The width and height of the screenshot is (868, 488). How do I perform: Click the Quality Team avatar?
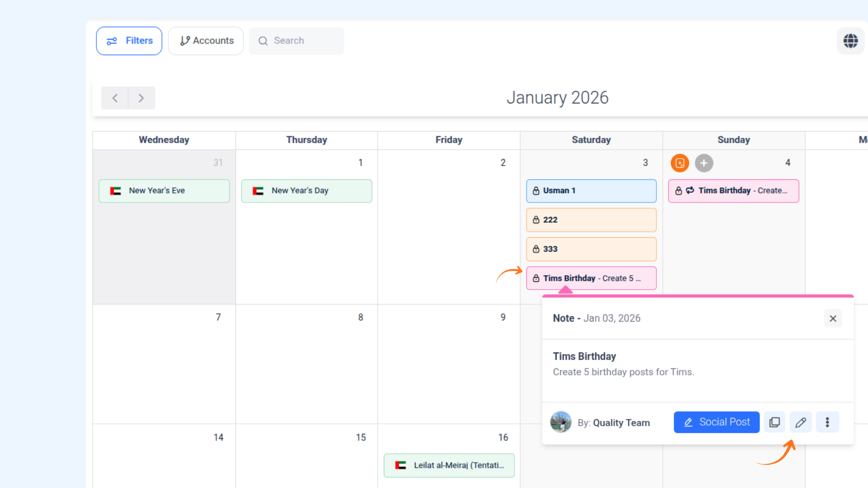click(561, 422)
